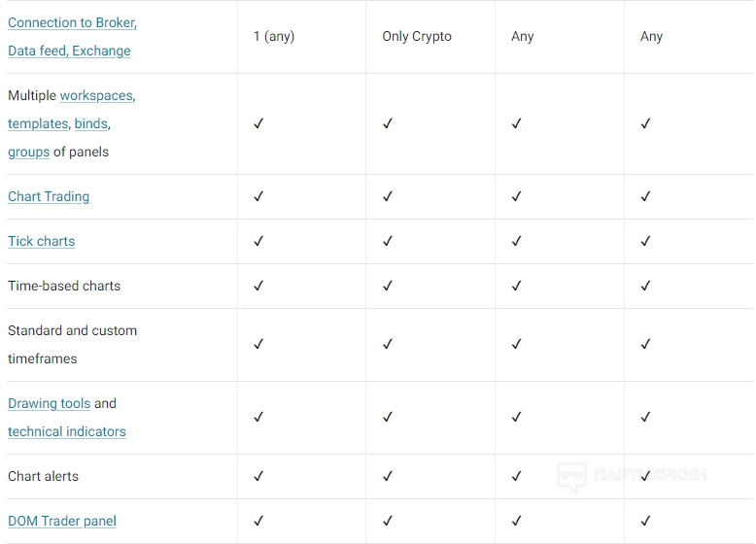
Task: Click the '1 (any)' cell text
Action: (273, 36)
